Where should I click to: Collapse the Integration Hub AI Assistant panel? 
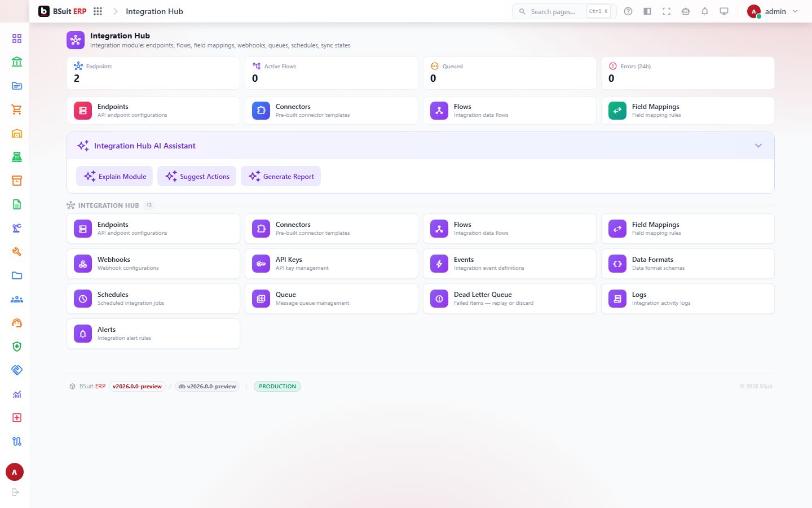(758, 146)
